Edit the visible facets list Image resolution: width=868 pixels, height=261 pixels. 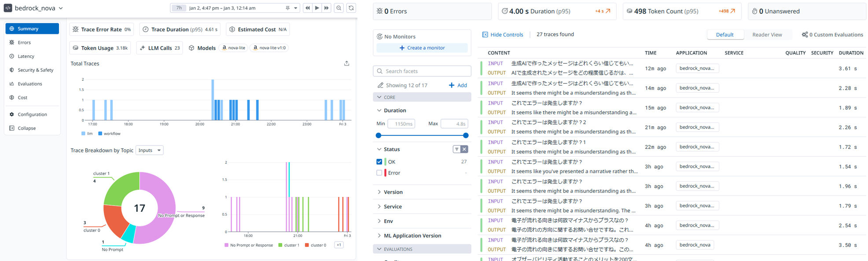coord(380,85)
